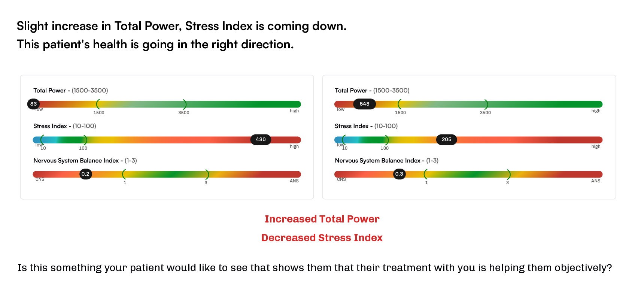Image resolution: width=644 pixels, height=300 pixels.
Task: Click the 0.3 Nervous System Balance marker
Action: (399, 174)
